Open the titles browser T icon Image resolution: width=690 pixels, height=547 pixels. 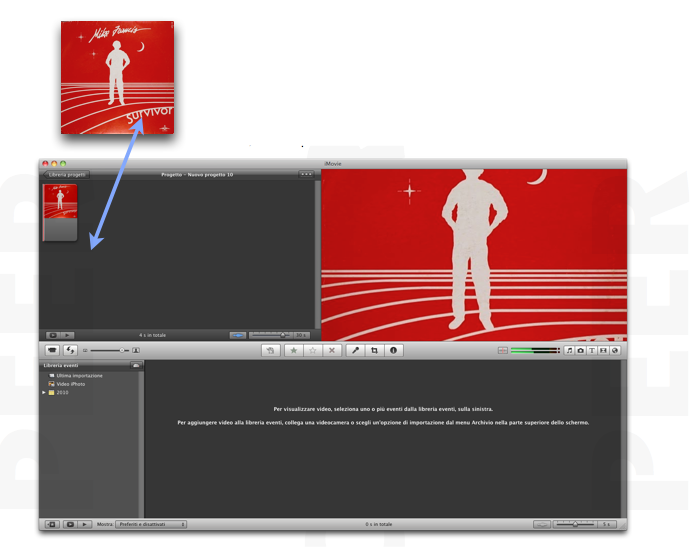pos(592,350)
